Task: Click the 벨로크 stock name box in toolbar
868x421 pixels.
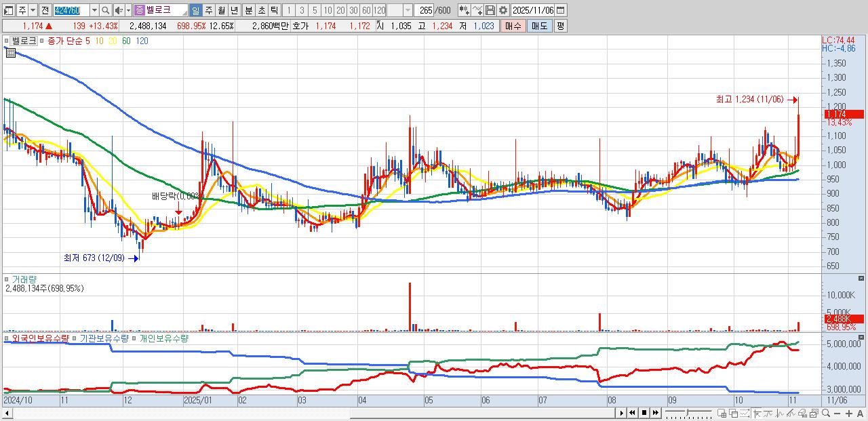Action: click(161, 10)
